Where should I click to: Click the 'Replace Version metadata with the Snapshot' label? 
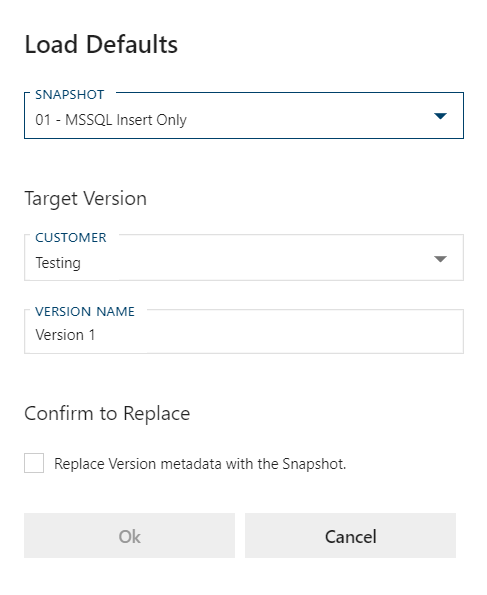point(200,464)
